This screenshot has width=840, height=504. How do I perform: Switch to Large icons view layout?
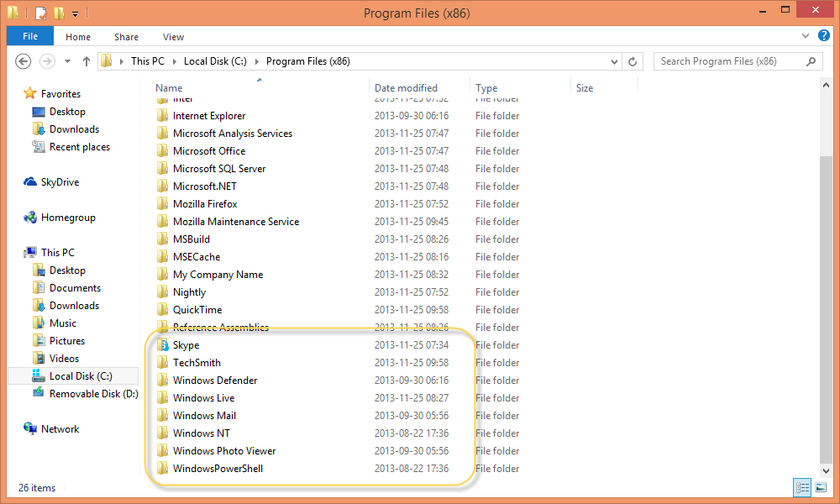point(821,487)
